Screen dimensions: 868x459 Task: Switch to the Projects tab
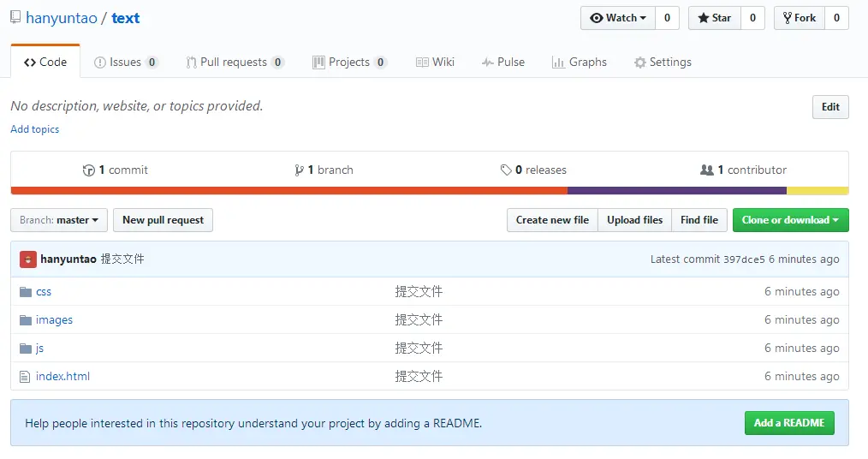coord(349,62)
